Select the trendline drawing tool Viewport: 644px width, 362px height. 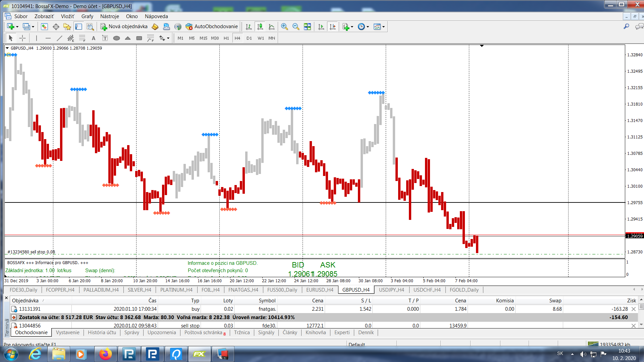coord(59,38)
